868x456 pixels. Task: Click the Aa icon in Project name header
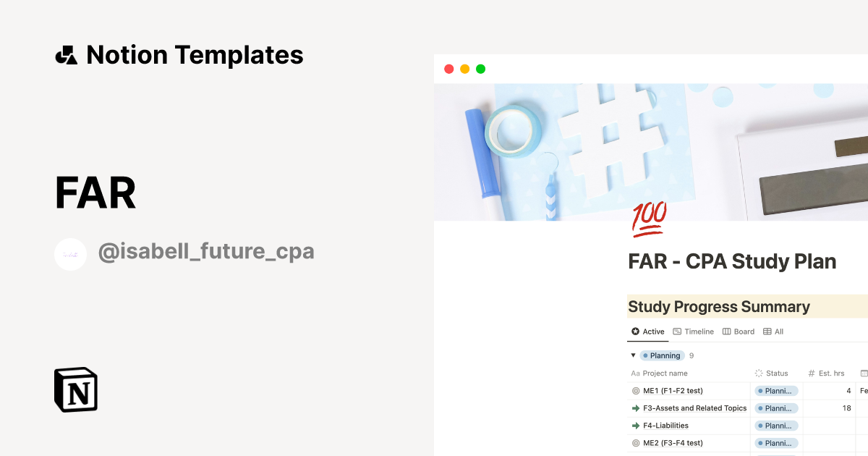[x=634, y=373]
